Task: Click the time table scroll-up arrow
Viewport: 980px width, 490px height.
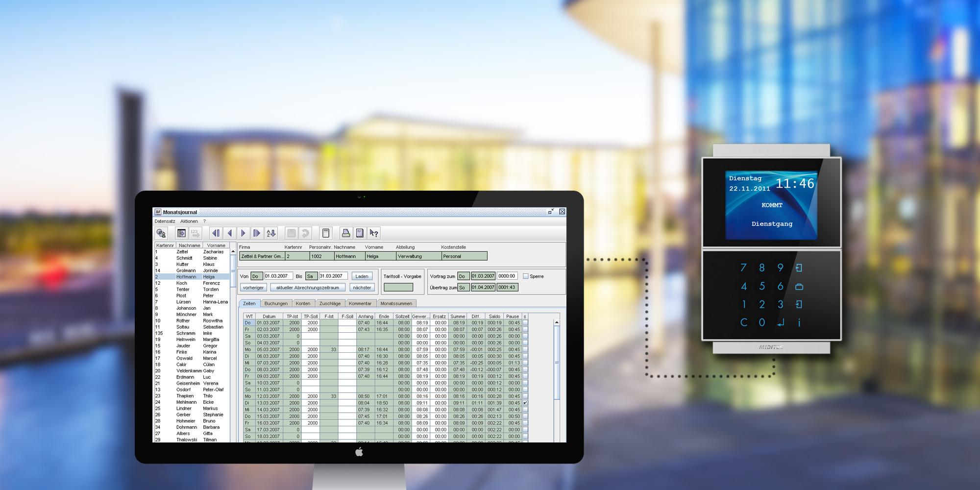Action: click(x=557, y=322)
